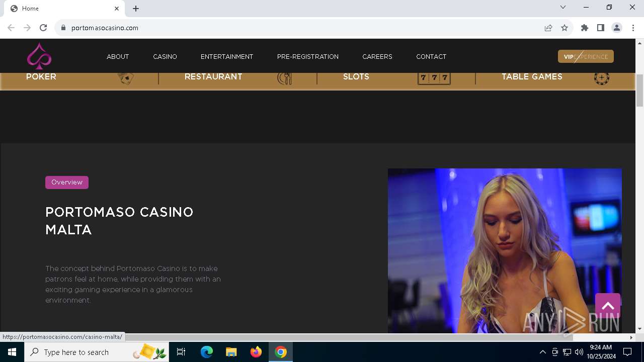Click the Chrome taskbar icon
Screen dimensions: 644x362
click(x=281, y=352)
